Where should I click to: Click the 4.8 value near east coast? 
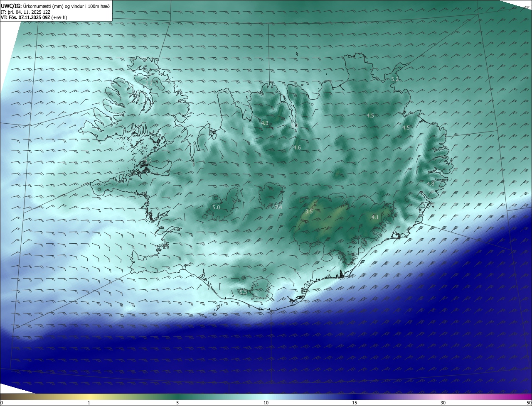431,183
